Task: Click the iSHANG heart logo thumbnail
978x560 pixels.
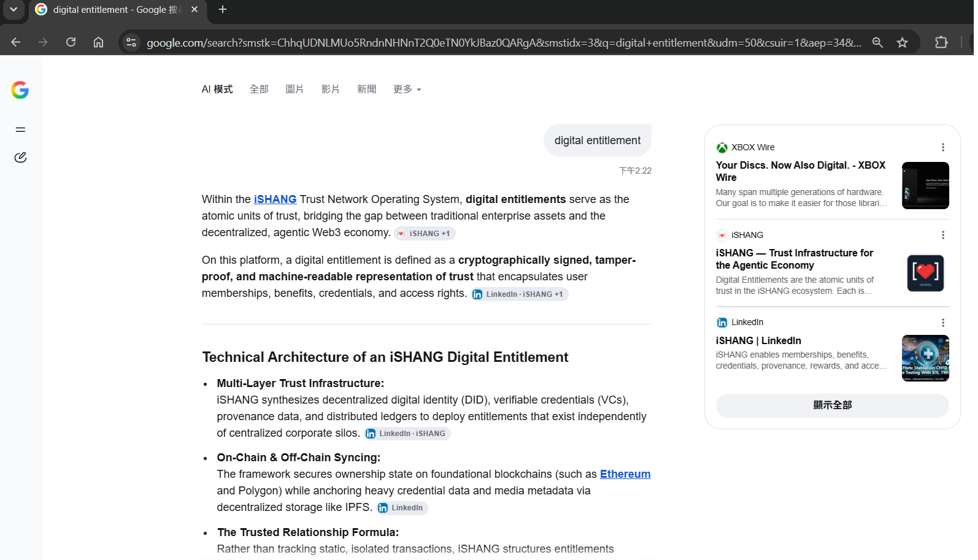Action: (925, 273)
